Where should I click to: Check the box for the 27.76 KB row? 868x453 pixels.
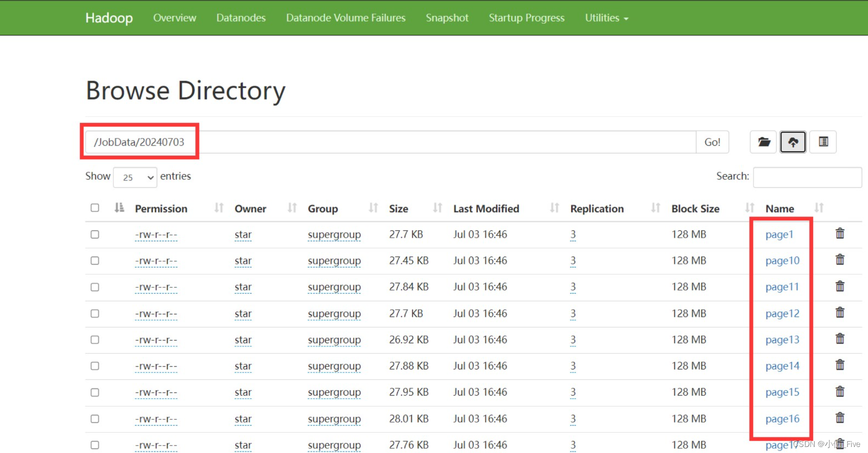coord(95,445)
